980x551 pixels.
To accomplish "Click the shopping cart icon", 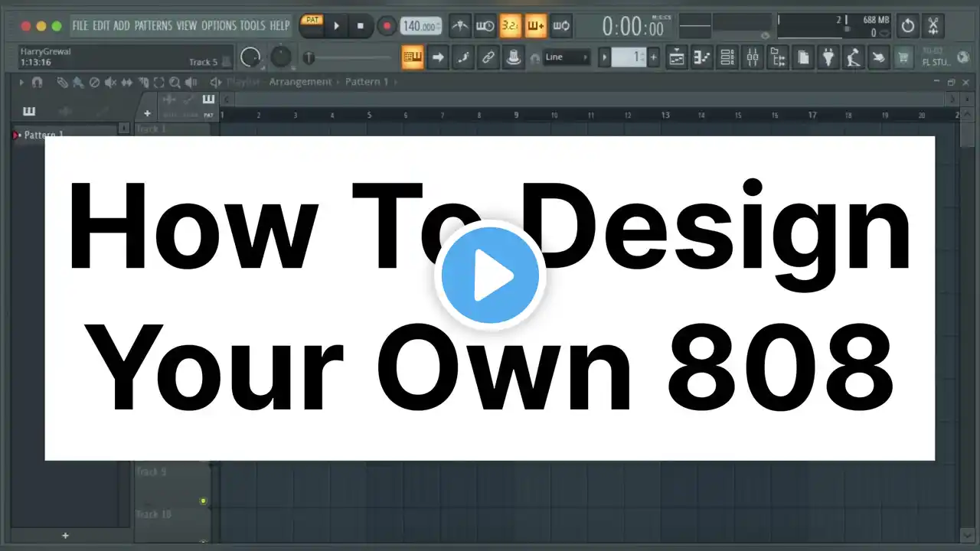I will click(x=903, y=57).
